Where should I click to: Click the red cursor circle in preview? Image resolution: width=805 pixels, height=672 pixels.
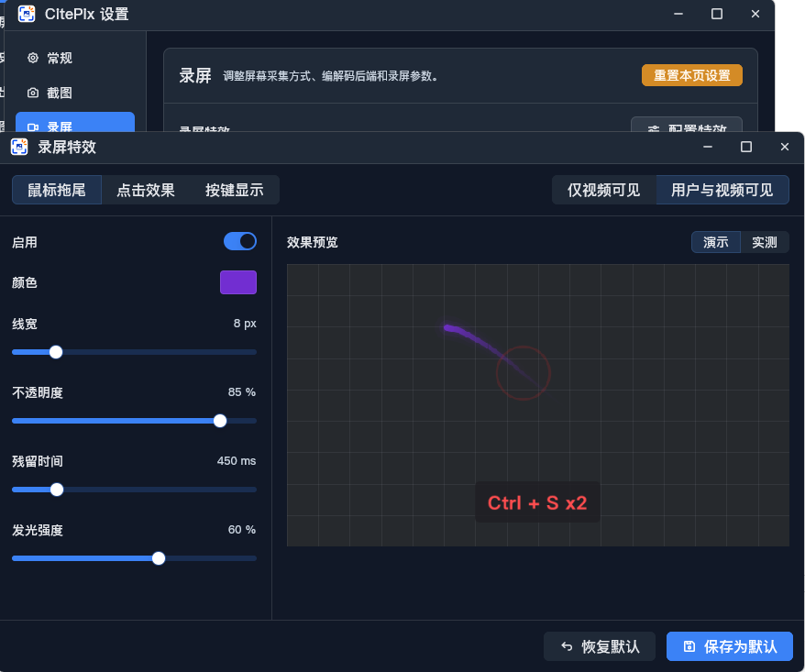point(524,373)
